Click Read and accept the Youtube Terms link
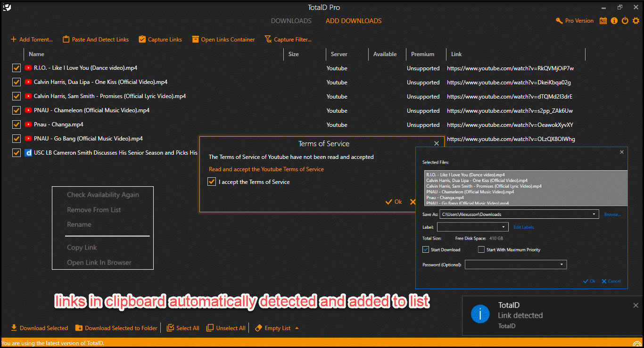644x348 pixels. click(x=266, y=169)
